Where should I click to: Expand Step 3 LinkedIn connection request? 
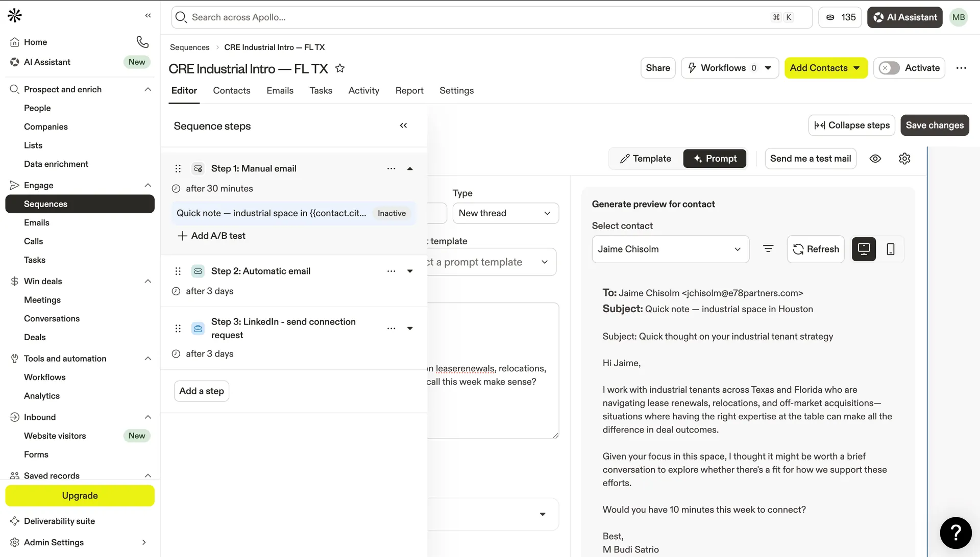click(x=410, y=328)
